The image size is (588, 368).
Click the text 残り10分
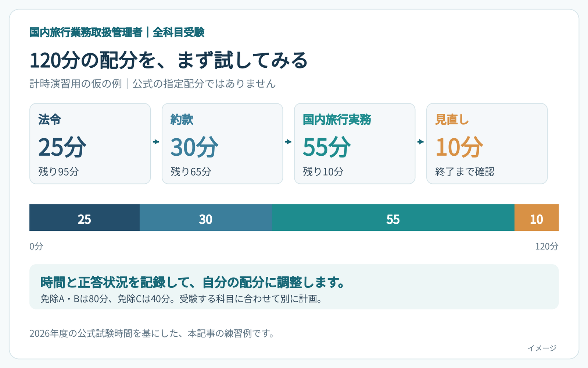(323, 171)
